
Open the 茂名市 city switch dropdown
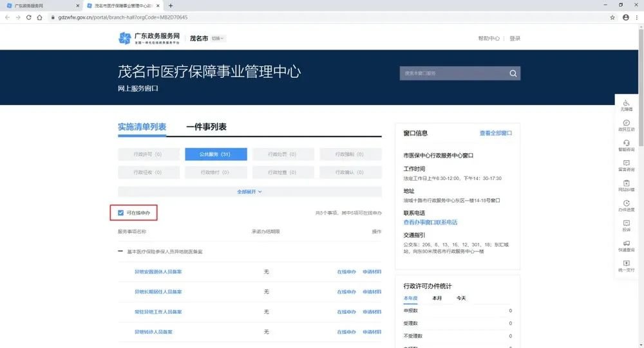click(219, 39)
